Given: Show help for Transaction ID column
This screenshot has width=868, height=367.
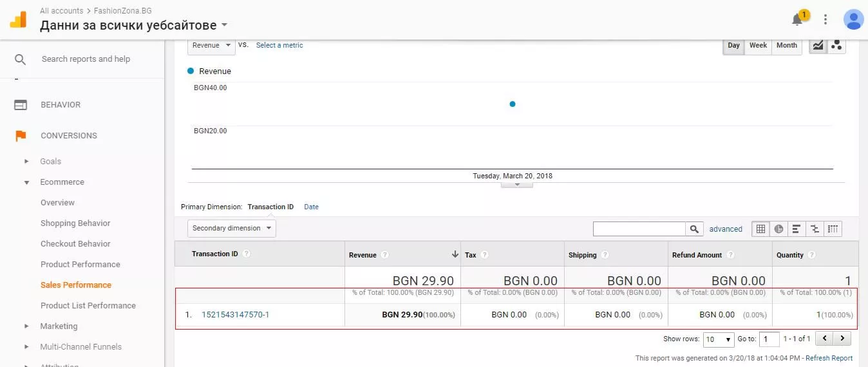Looking at the screenshot, I should pos(246,254).
